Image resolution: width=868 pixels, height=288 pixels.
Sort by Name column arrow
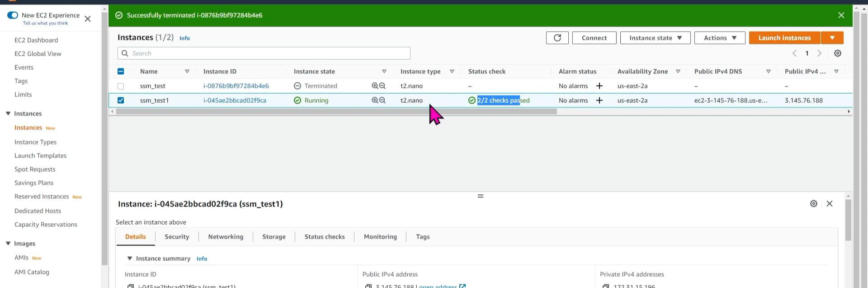point(187,72)
